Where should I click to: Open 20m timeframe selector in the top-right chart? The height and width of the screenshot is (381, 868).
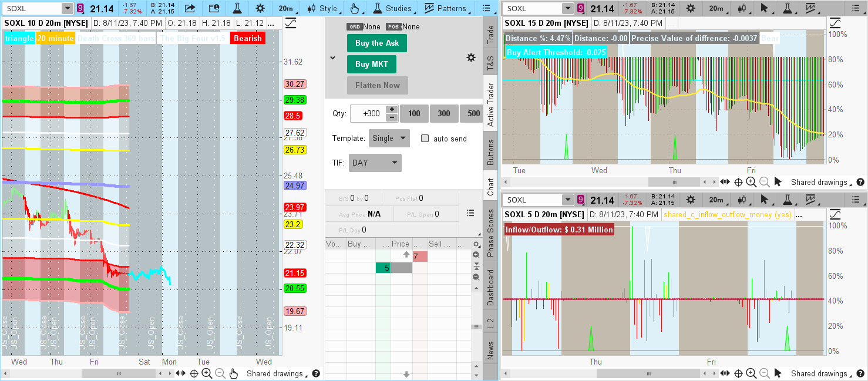(x=715, y=8)
